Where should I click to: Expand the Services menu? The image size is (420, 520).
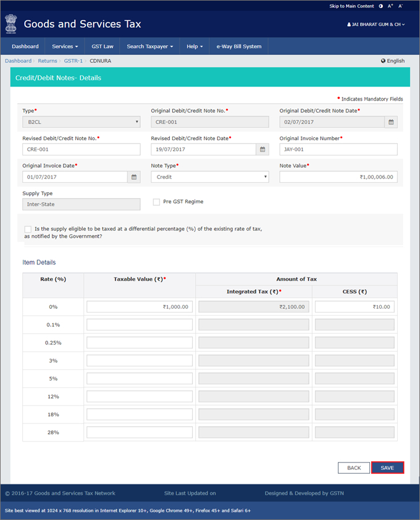[x=65, y=46]
